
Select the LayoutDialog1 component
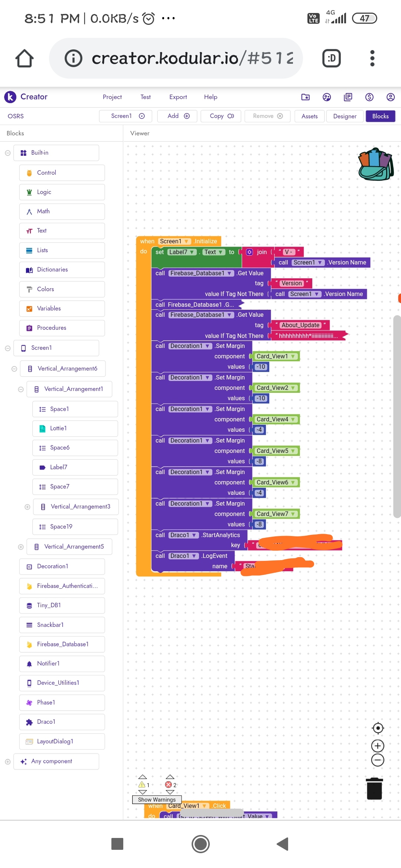tap(62, 742)
